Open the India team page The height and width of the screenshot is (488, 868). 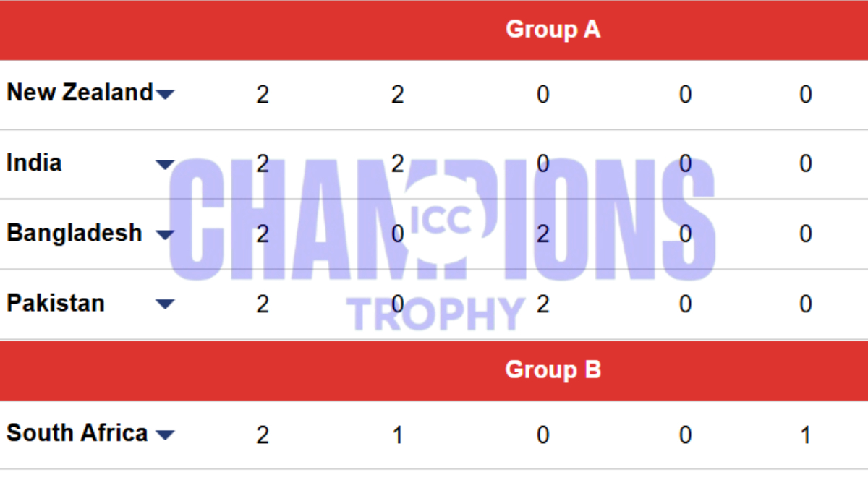(33, 163)
